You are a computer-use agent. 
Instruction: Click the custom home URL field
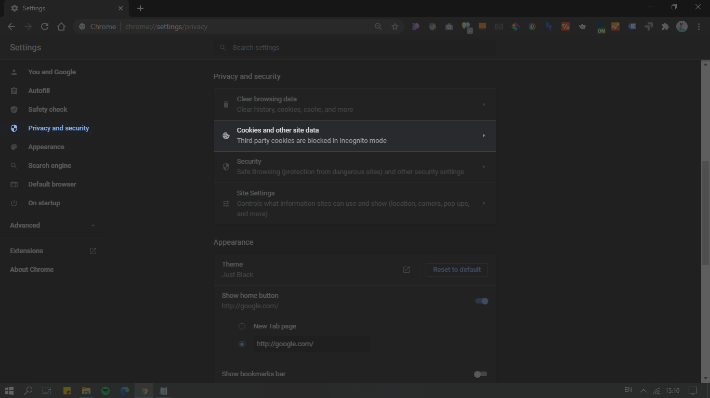point(312,344)
